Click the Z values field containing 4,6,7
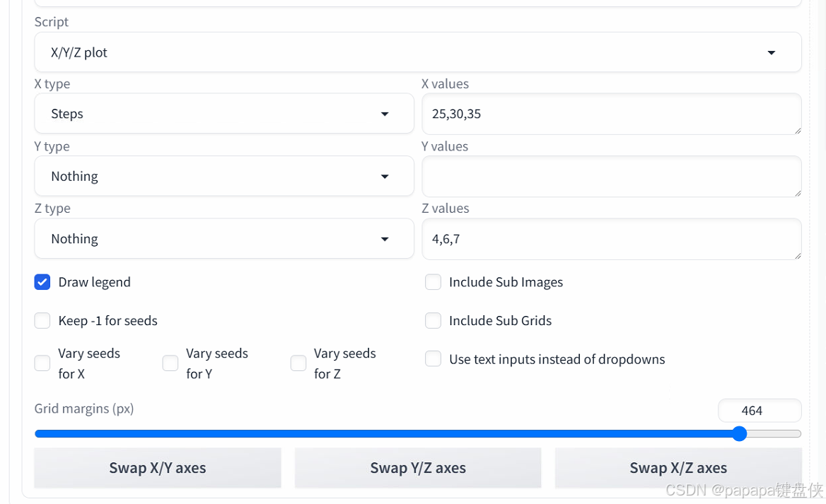The width and height of the screenshot is (826, 504). point(612,239)
